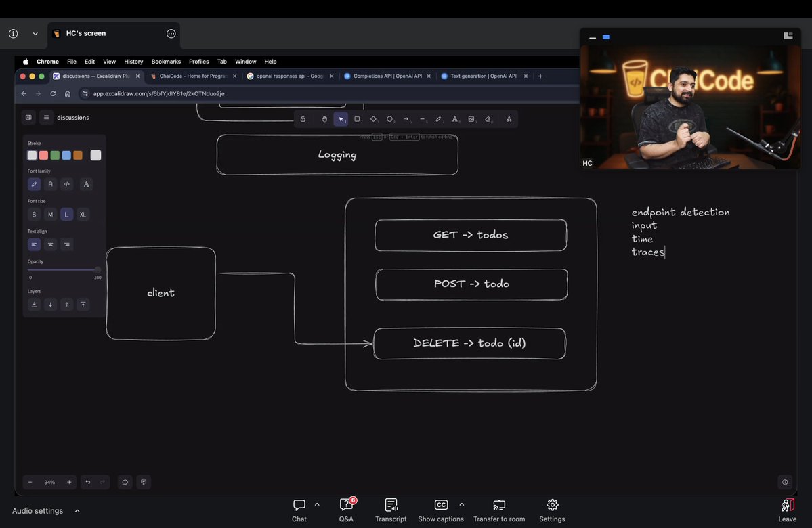Select the Line drawing tool
Viewport: 812px width, 528px height.
pos(423,119)
